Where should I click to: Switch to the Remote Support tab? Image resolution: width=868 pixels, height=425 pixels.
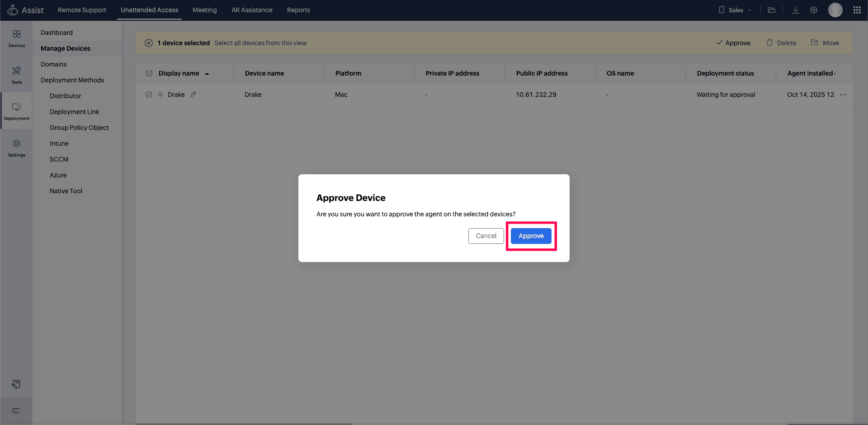click(82, 10)
